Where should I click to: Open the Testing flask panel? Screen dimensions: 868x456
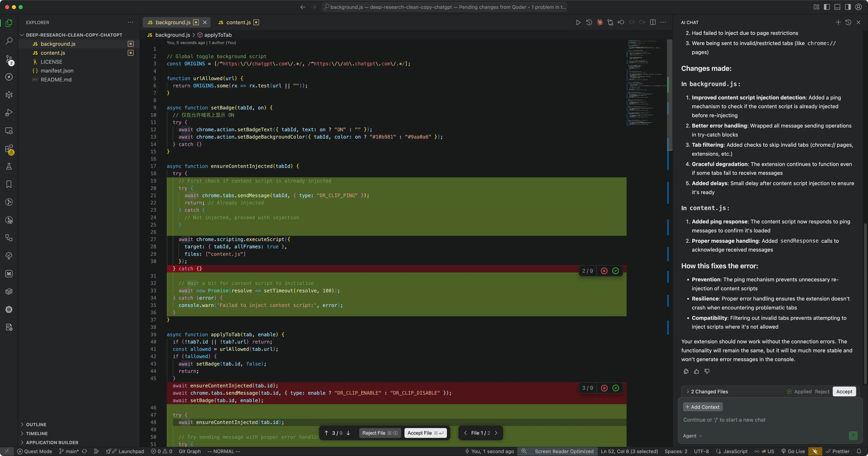coord(9,166)
